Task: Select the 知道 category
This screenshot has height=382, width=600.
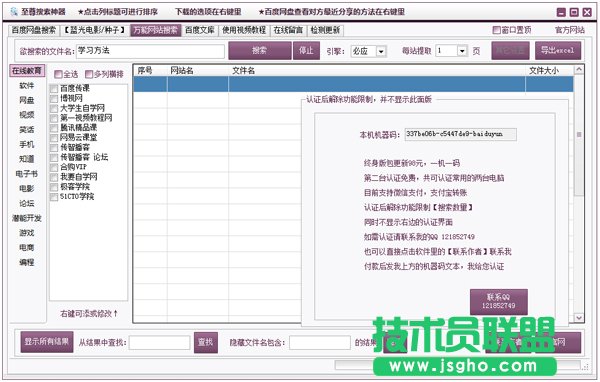Action: 27,159
